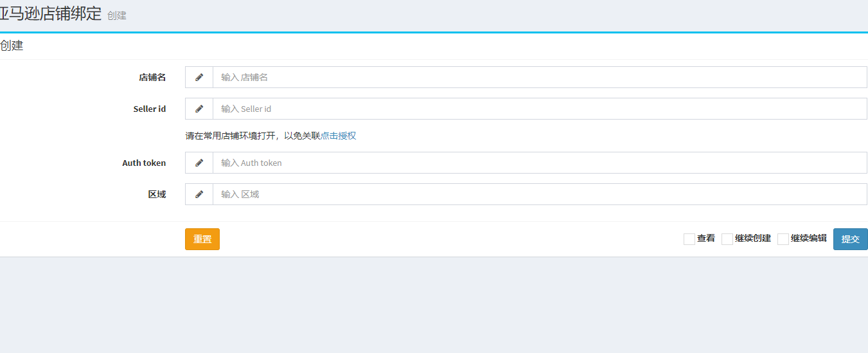
Task: Focus the 输入 Auth token input field
Action: [x=540, y=163]
